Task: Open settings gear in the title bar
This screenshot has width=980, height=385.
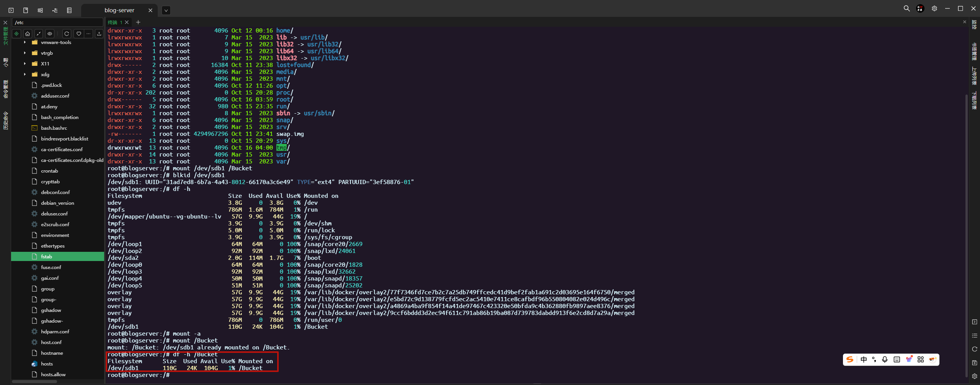Action: [x=934, y=8]
